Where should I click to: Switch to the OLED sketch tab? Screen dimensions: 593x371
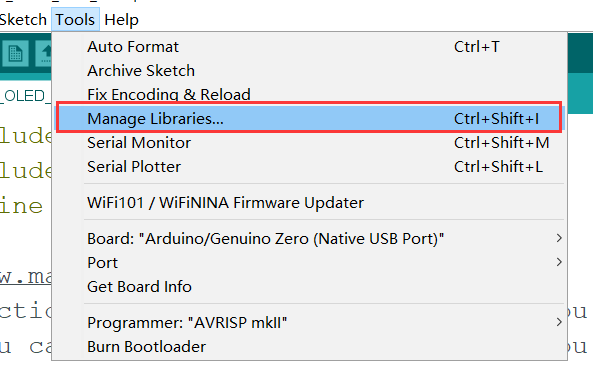(25, 96)
